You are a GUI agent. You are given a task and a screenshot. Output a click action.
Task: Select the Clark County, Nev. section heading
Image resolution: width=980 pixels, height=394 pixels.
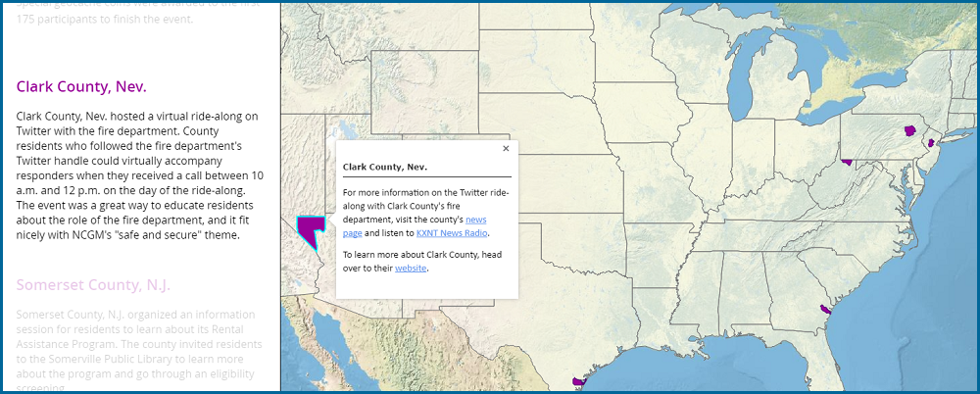coord(81,86)
